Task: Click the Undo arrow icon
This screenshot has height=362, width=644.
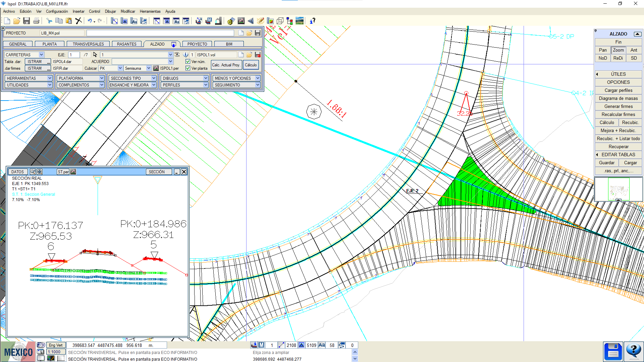Action: pos(90,21)
